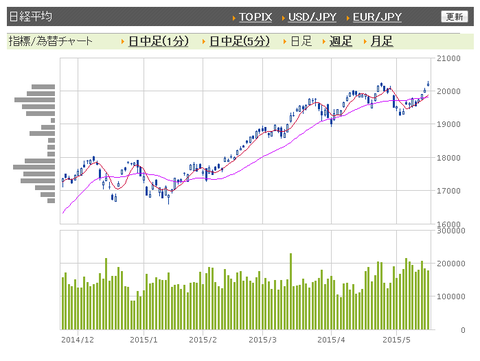Click the orange arrow beside TOPIX
The height and width of the screenshot is (361, 480).
pyautogui.click(x=234, y=18)
